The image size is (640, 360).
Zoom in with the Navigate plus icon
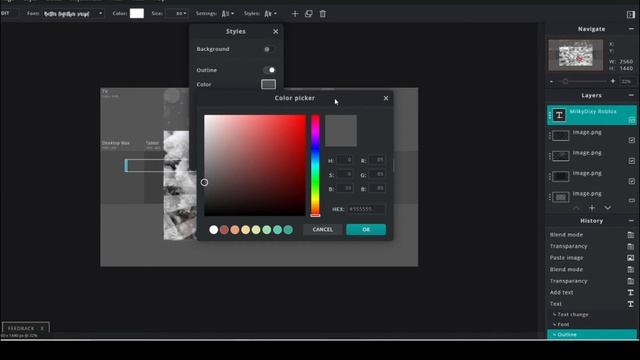coord(613,81)
